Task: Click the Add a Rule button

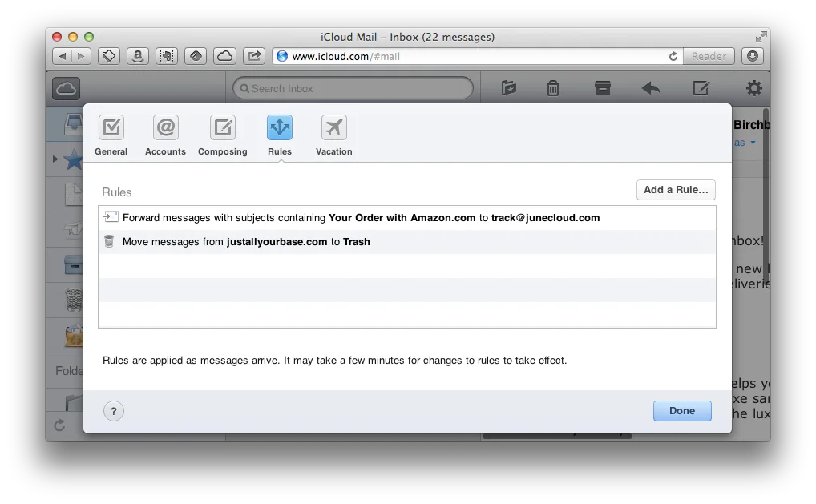Action: coord(676,190)
